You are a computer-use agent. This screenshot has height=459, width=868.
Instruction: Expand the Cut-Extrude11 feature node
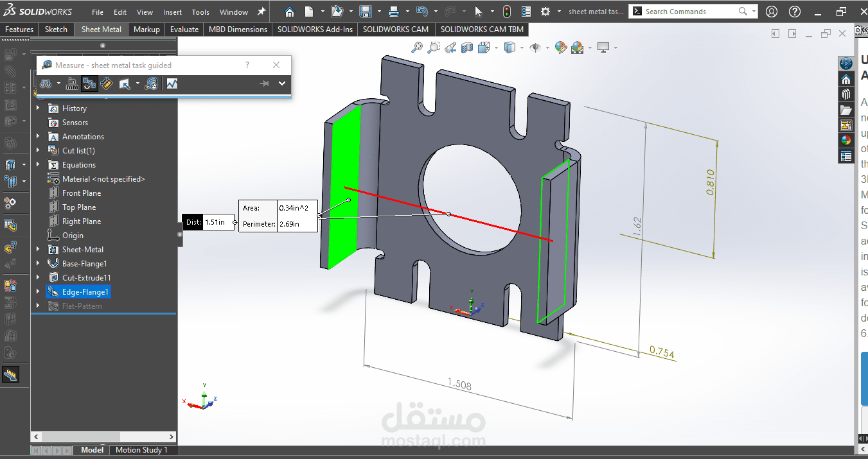38,278
